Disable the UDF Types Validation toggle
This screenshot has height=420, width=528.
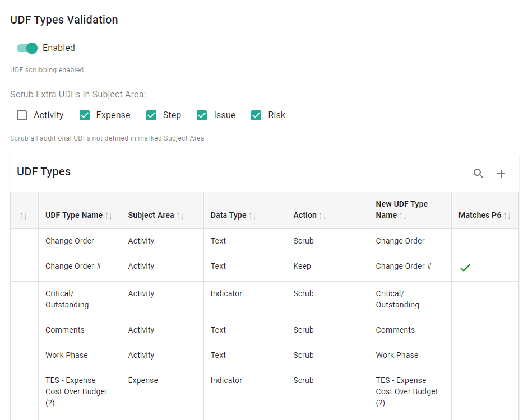click(27, 48)
